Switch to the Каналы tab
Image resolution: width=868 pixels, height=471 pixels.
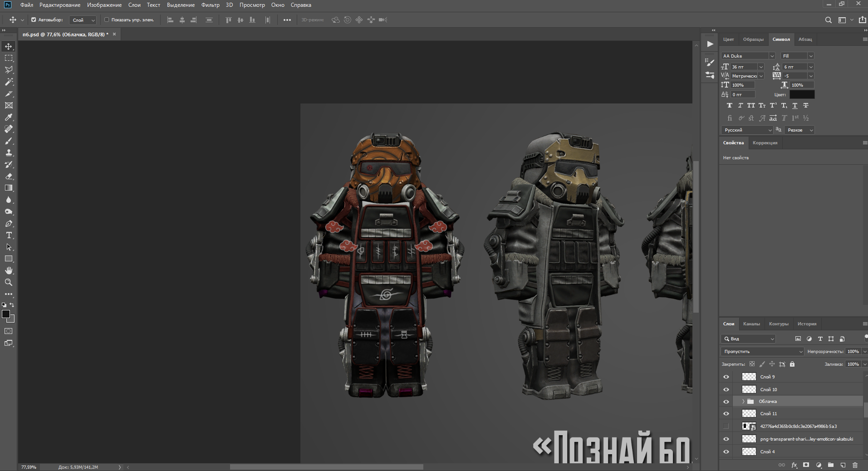[751, 324]
